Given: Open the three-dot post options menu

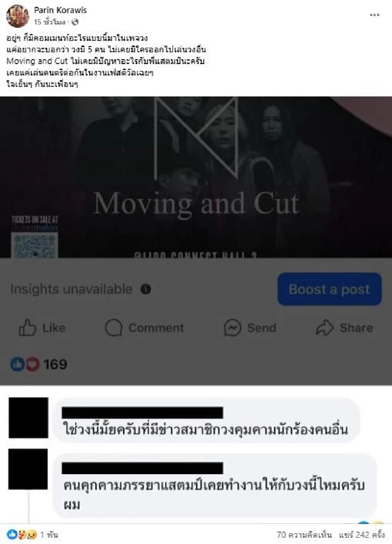Looking at the screenshot, I should (x=374, y=15).
